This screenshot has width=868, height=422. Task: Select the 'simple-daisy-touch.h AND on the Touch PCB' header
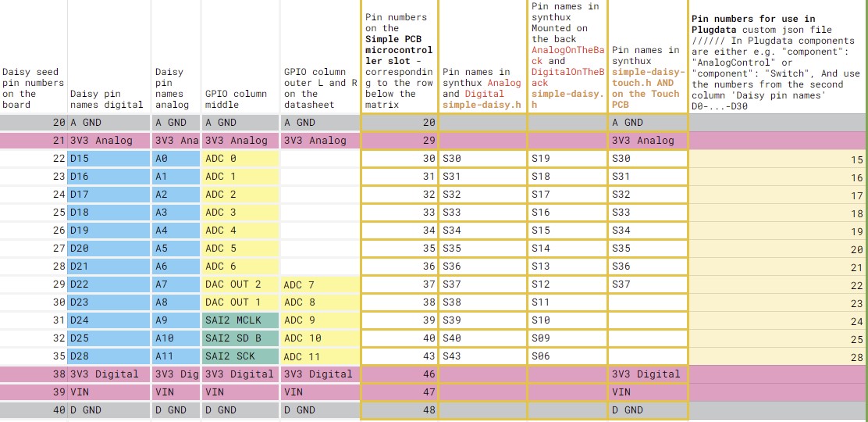coord(648,56)
